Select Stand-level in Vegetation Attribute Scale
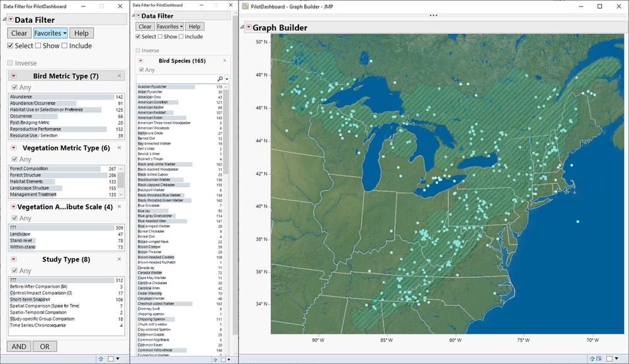 (x=67, y=241)
